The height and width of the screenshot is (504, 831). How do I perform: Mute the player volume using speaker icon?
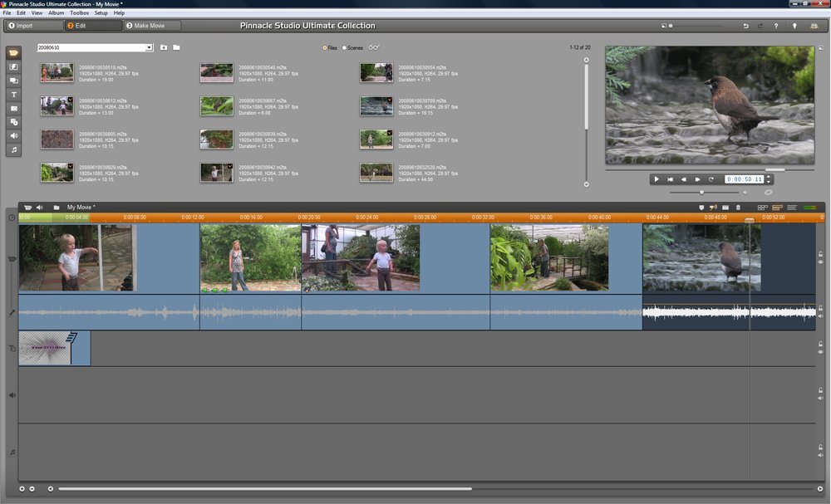pyautogui.click(x=745, y=193)
